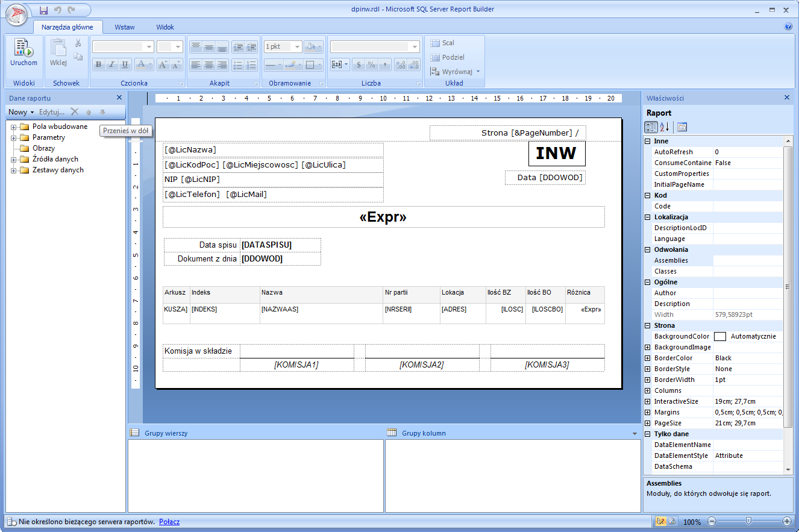Image resolution: width=799 pixels, height=532 pixels.
Task: Select Assemblies property value field
Action: click(748, 260)
